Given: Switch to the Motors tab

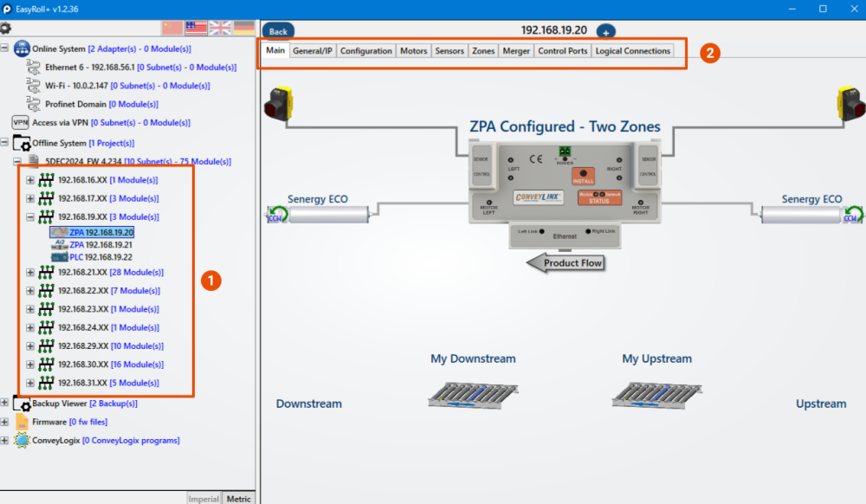Looking at the screenshot, I should pos(413,50).
